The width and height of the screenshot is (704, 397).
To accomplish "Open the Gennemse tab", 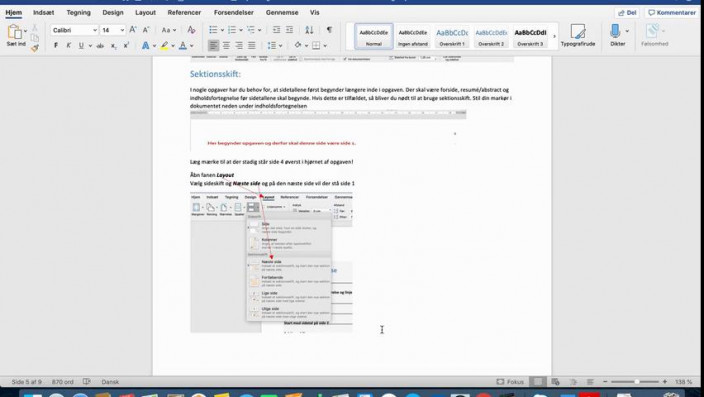I will (282, 13).
